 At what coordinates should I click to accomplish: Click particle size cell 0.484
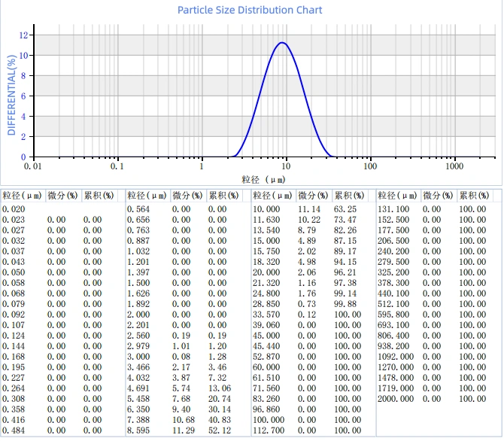click(14, 430)
